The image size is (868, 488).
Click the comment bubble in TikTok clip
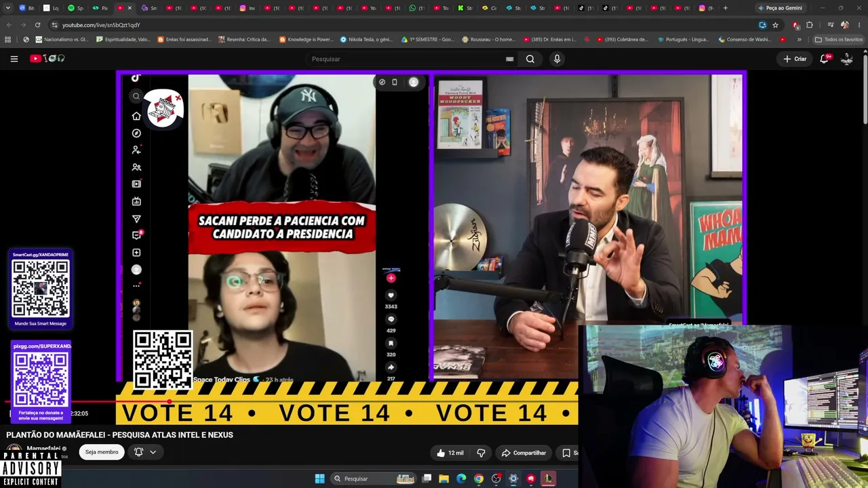click(391, 319)
